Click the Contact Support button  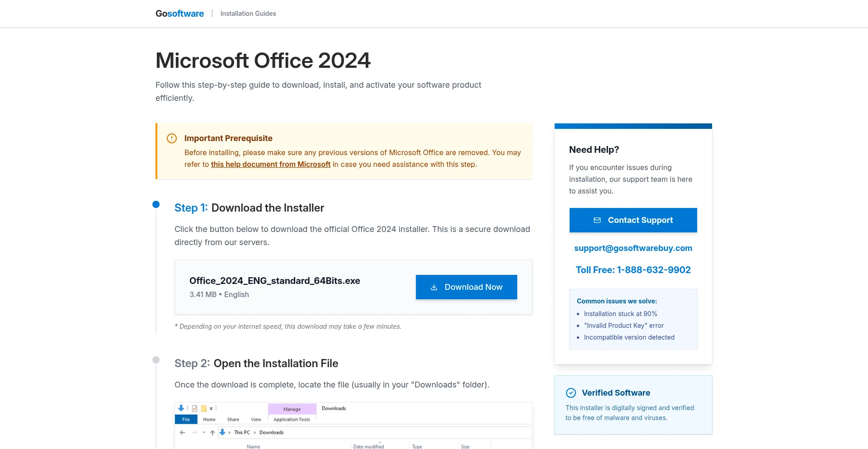point(633,220)
